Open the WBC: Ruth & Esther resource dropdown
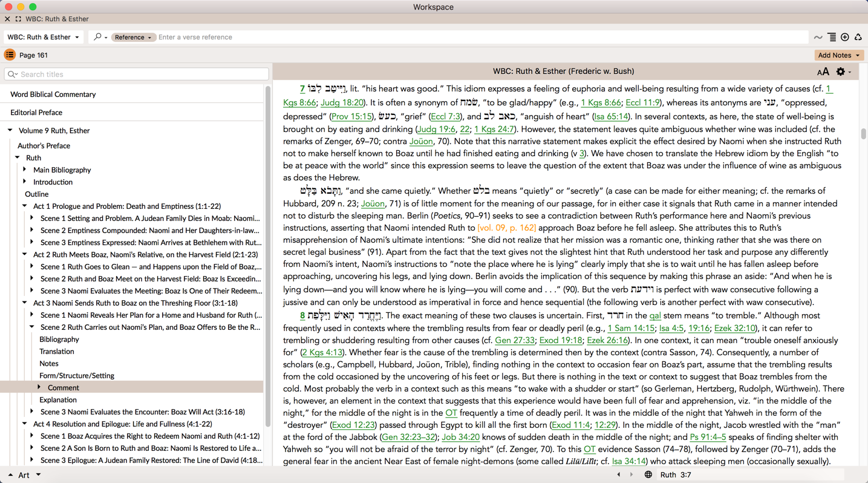 point(44,37)
